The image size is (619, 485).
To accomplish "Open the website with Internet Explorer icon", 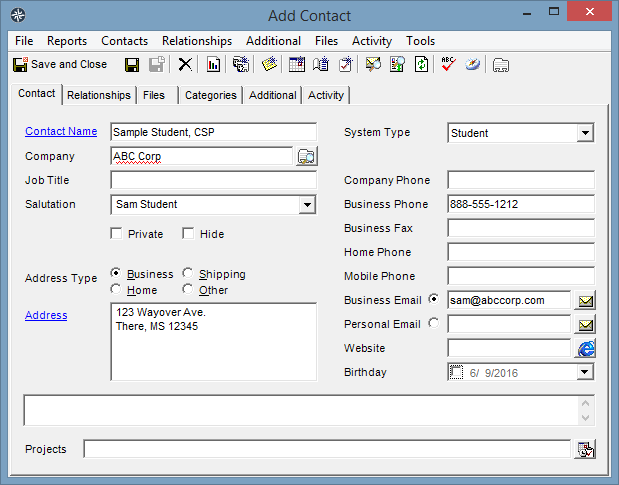I will point(585,349).
